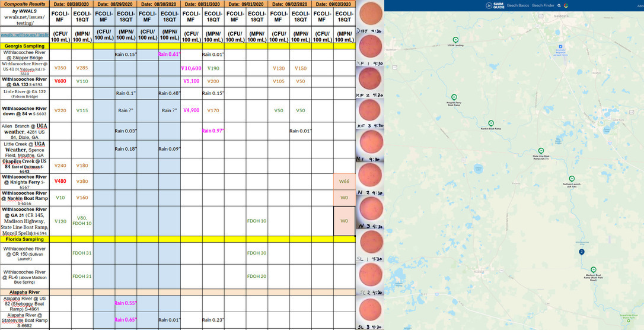Select 'Withlacoochee River @ CR 150' row label
The width and height of the screenshot is (644, 330).
pos(25,253)
